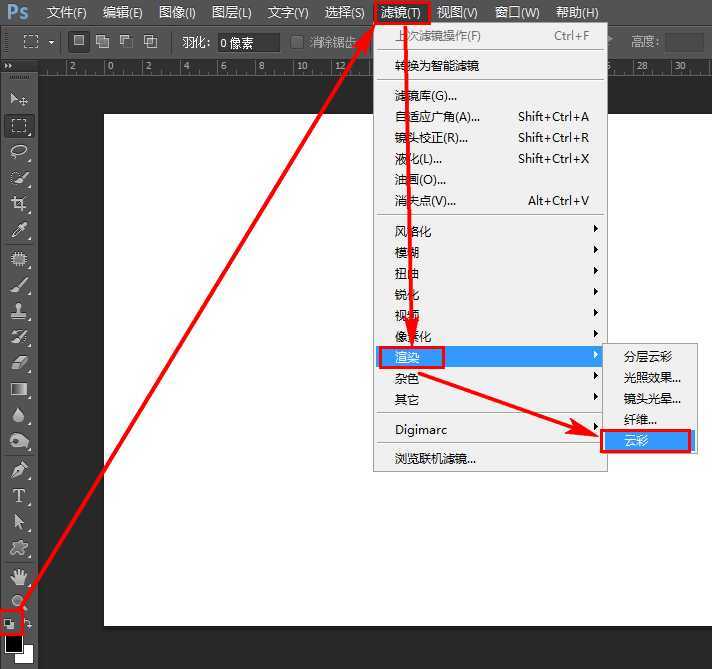Select the Move tool
This screenshot has height=669, width=712.
19,99
